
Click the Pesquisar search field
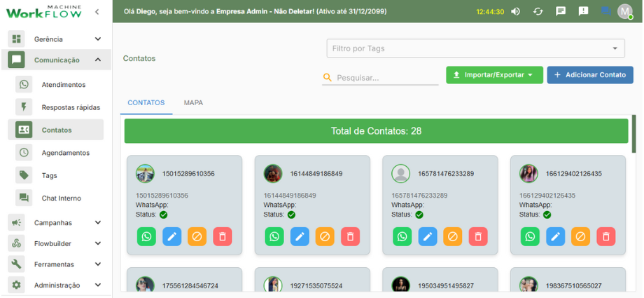[385, 78]
